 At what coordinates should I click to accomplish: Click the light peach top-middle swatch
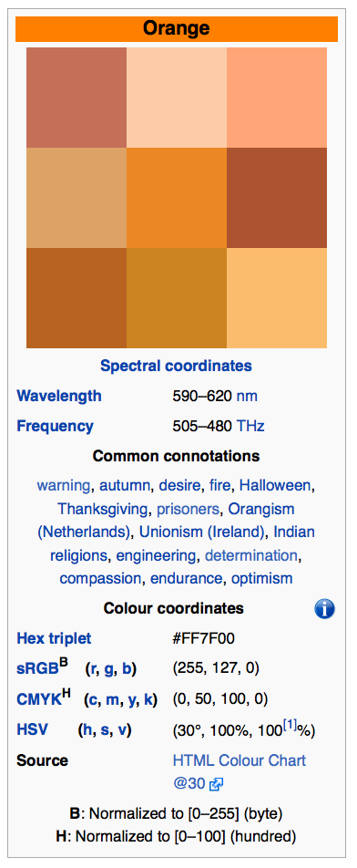(x=177, y=98)
